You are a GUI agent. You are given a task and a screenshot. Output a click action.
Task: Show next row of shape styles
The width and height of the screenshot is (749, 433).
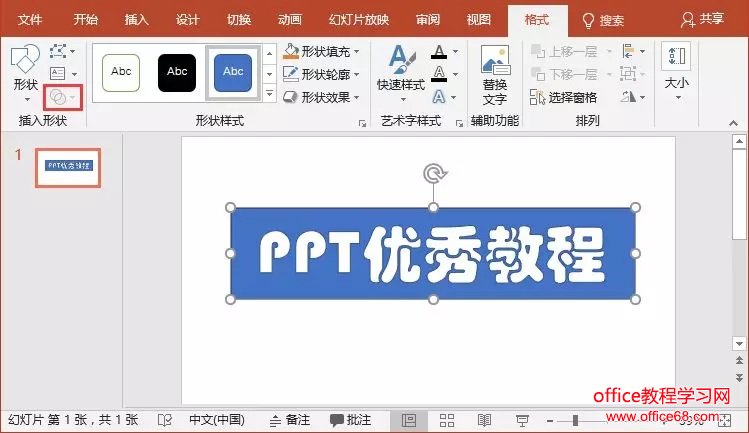[270, 74]
